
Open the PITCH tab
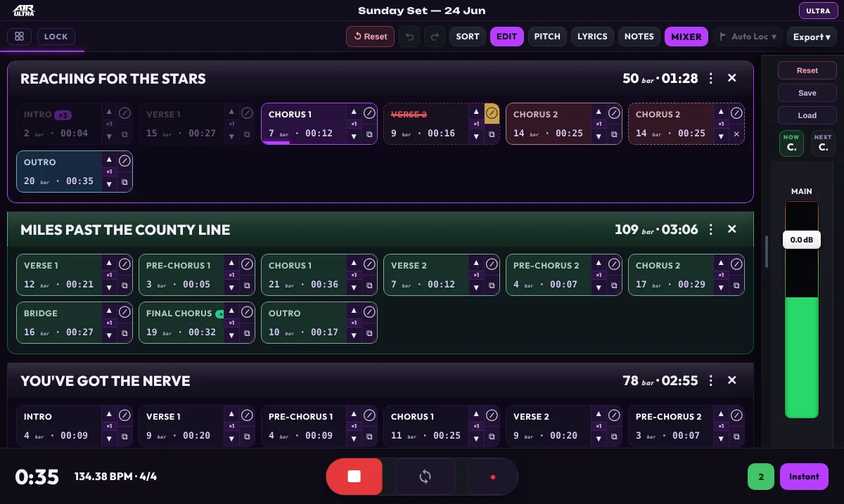coord(547,37)
